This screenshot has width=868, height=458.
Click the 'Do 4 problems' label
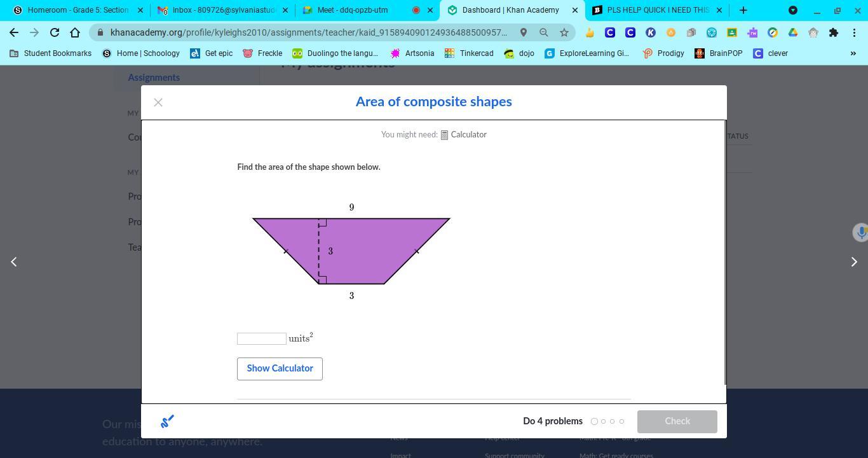point(553,421)
